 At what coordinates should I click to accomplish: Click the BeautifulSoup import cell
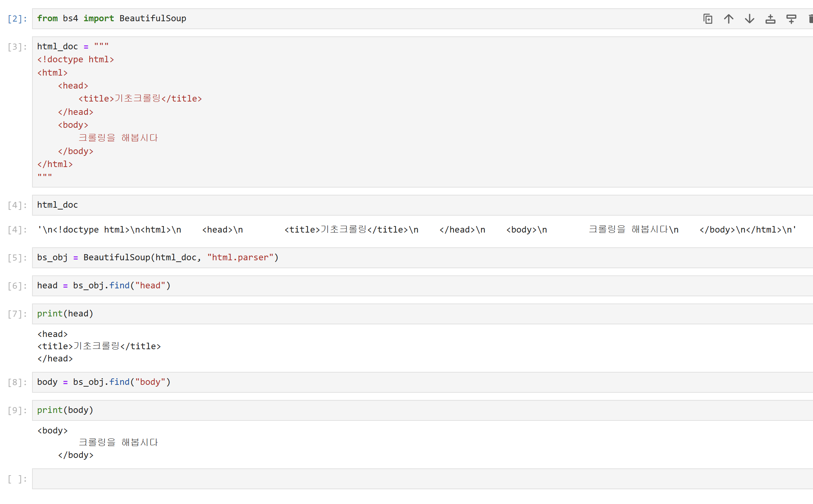tap(324, 19)
